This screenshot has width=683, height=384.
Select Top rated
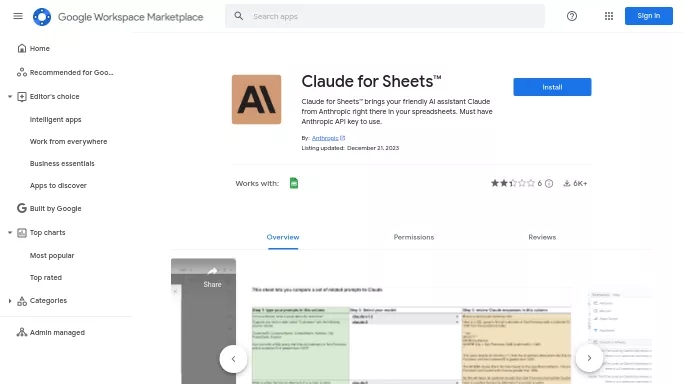pos(46,277)
